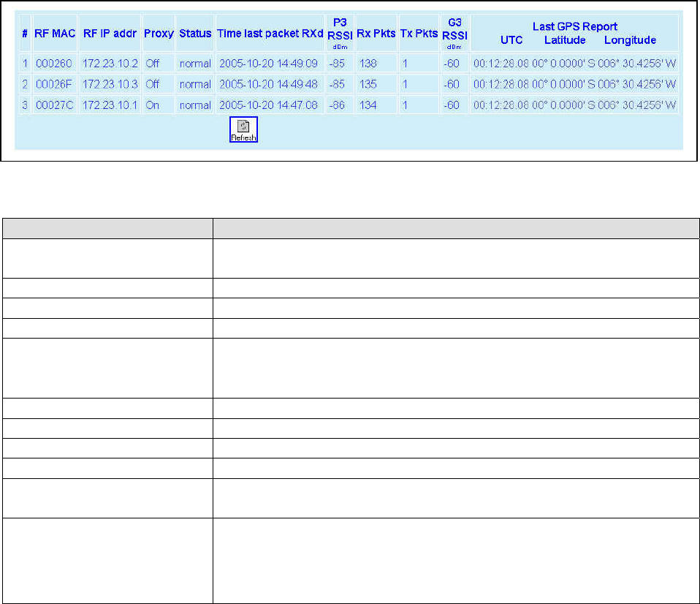700x604 pixels.
Task: Select RF MAC value 000260
Action: pos(53,64)
